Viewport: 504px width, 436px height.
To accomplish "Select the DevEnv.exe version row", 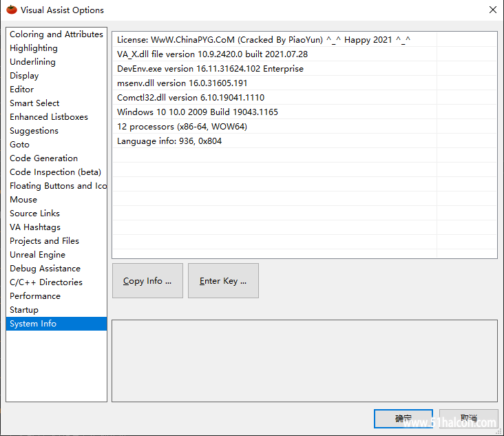I will coord(304,68).
